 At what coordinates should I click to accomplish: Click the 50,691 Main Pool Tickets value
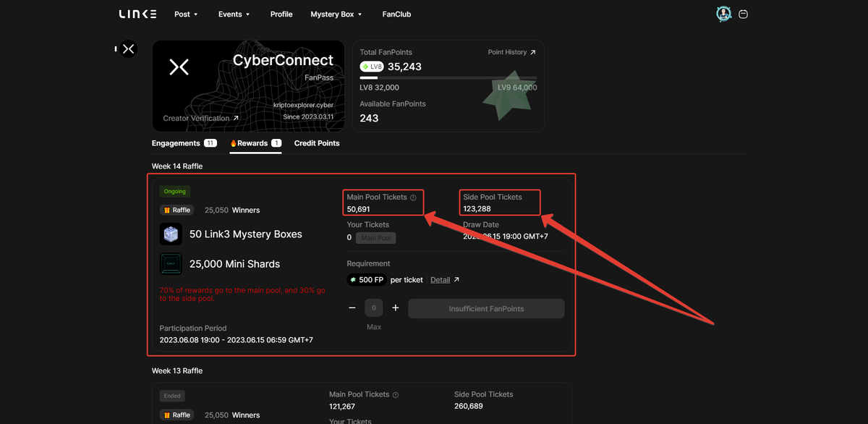click(359, 209)
